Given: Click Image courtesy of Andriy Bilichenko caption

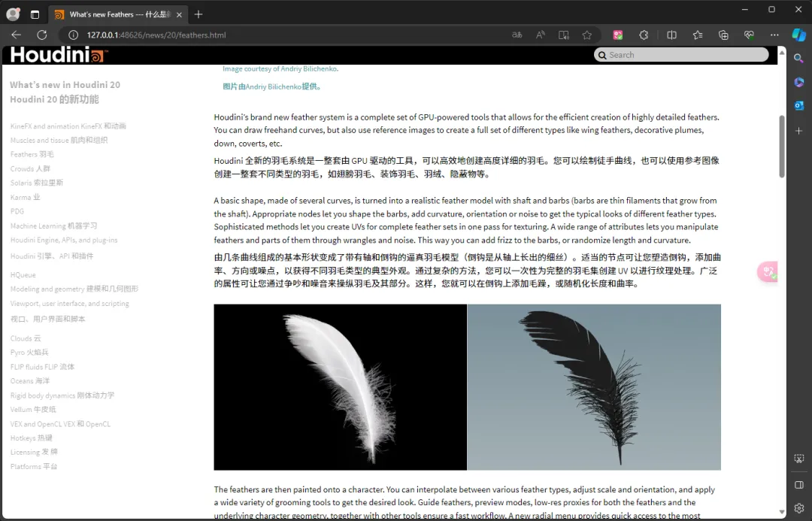Looking at the screenshot, I should click(280, 68).
